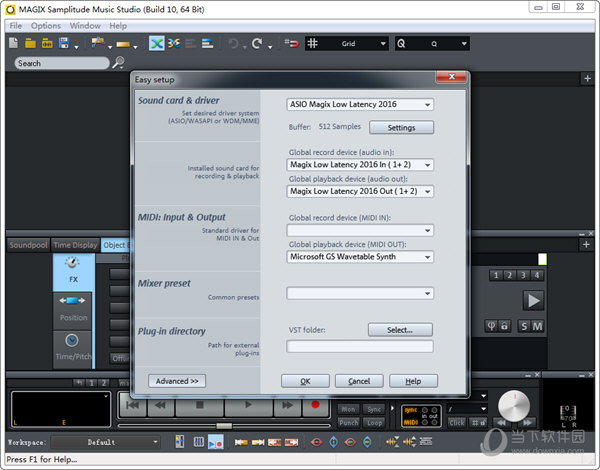Click the track list icon with blue bars
Screen dimensions: 600x470
[x=208, y=43]
